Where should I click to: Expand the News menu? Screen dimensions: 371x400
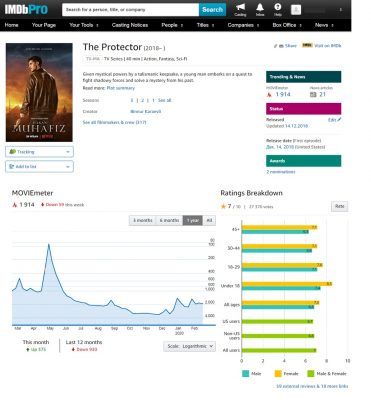pyautogui.click(x=324, y=25)
